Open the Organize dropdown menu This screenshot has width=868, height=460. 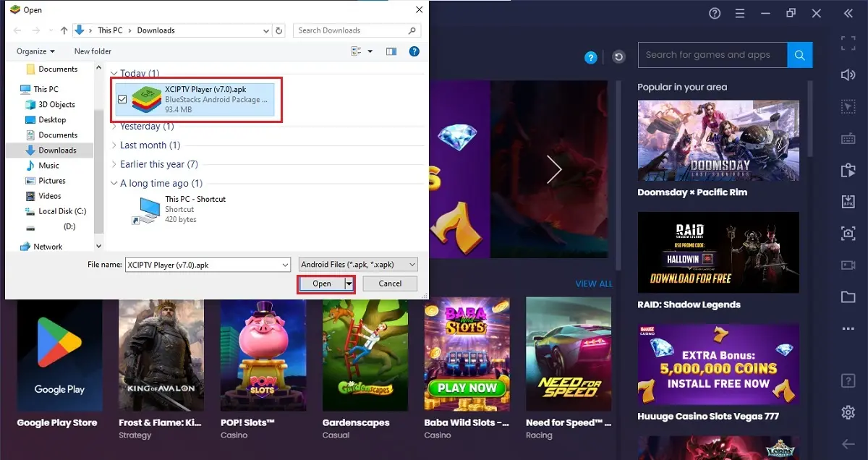(x=36, y=51)
